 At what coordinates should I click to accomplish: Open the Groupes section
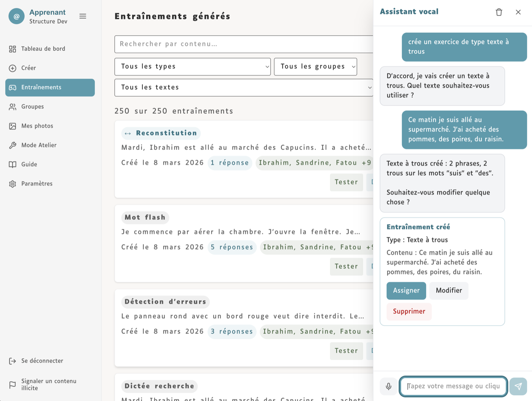point(32,107)
